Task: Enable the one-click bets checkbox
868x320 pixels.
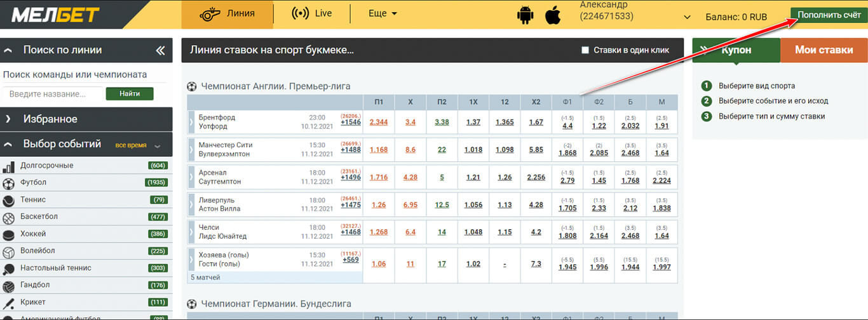Action: tap(585, 50)
